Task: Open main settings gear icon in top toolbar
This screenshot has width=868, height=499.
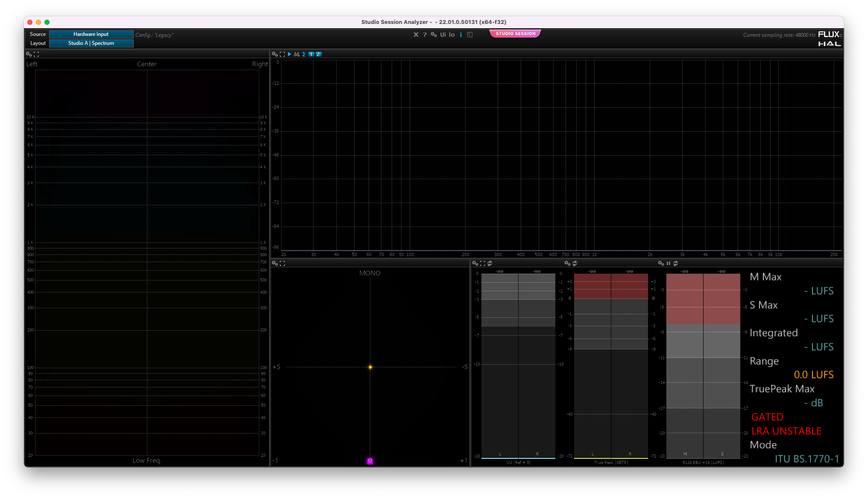Action: [x=434, y=35]
